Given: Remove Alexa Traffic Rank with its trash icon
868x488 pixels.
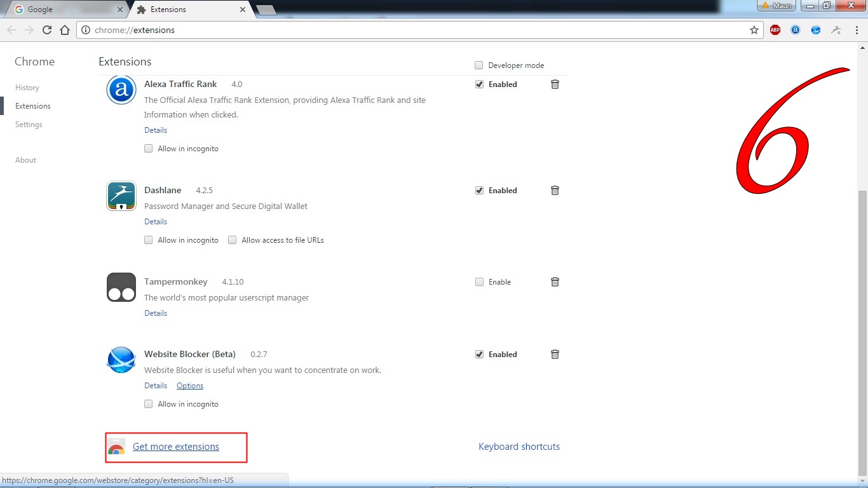Looking at the screenshot, I should (555, 85).
